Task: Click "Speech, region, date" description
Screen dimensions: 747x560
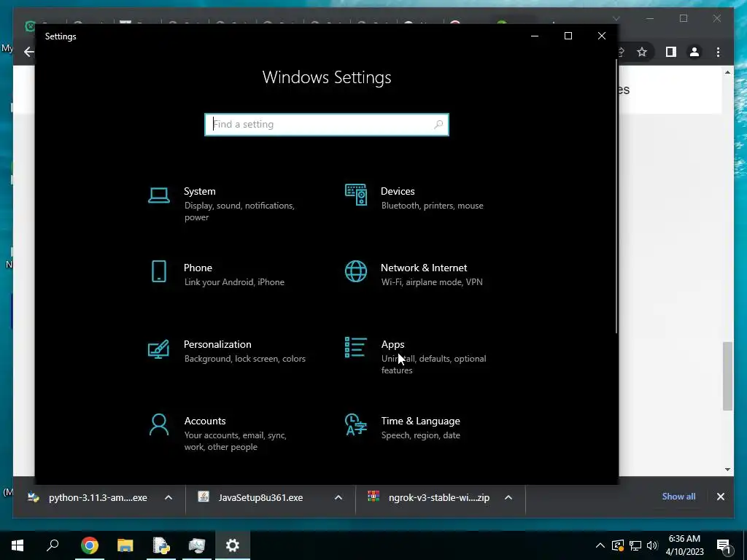Action: tap(421, 435)
